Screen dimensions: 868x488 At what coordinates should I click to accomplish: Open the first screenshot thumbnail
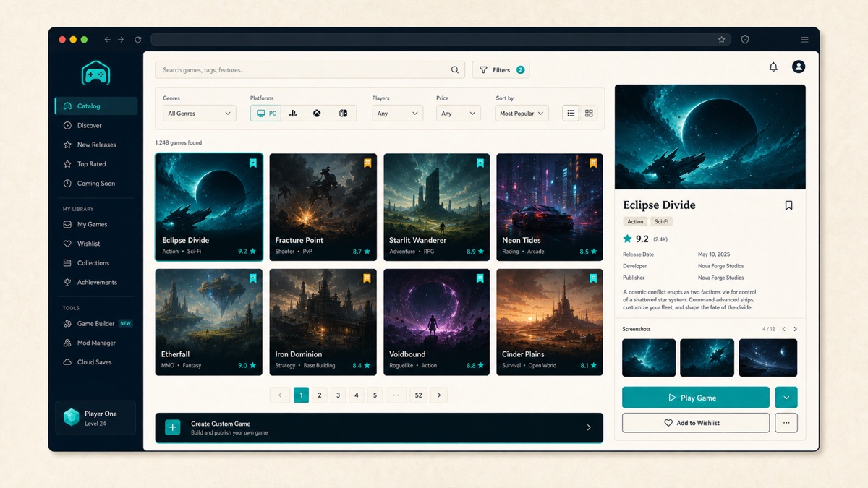[649, 358]
